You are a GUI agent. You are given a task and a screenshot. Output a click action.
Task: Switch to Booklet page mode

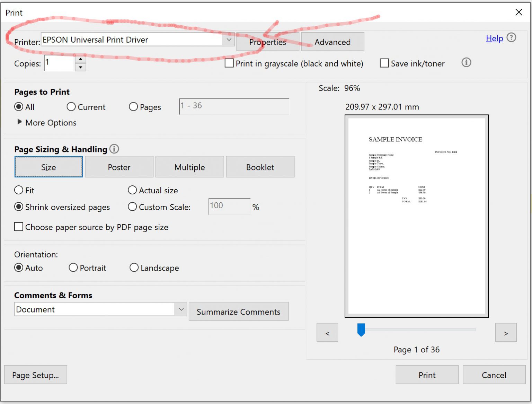[260, 167]
